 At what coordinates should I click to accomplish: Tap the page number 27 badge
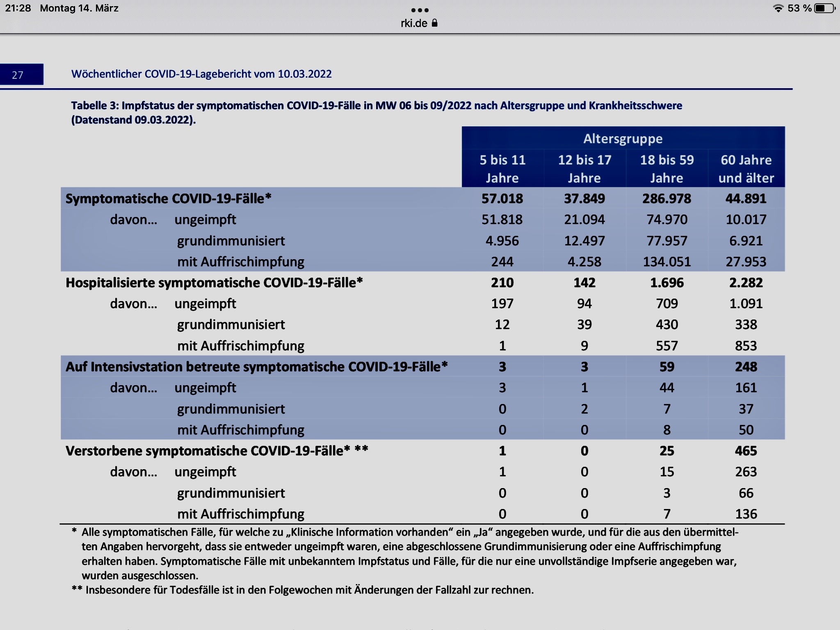tap(18, 75)
